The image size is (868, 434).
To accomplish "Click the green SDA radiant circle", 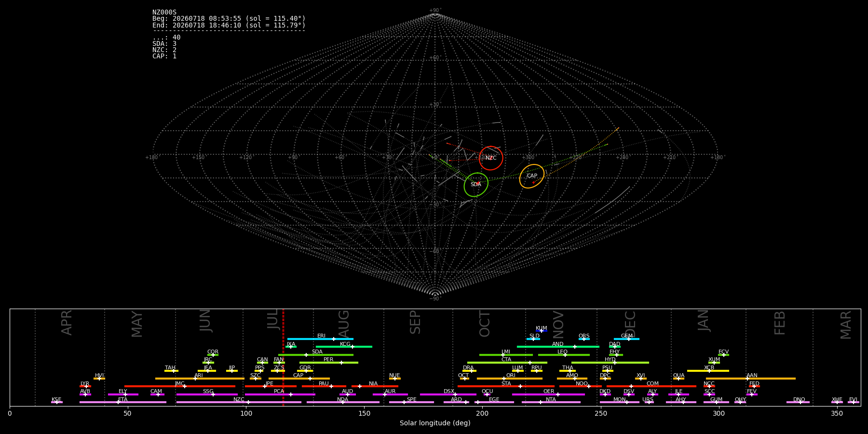I will [x=476, y=185].
